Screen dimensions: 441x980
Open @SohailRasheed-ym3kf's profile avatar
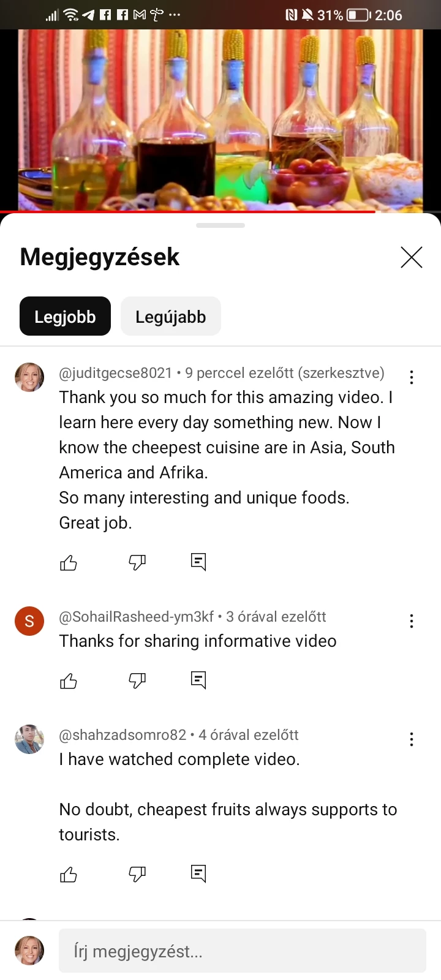click(x=29, y=621)
